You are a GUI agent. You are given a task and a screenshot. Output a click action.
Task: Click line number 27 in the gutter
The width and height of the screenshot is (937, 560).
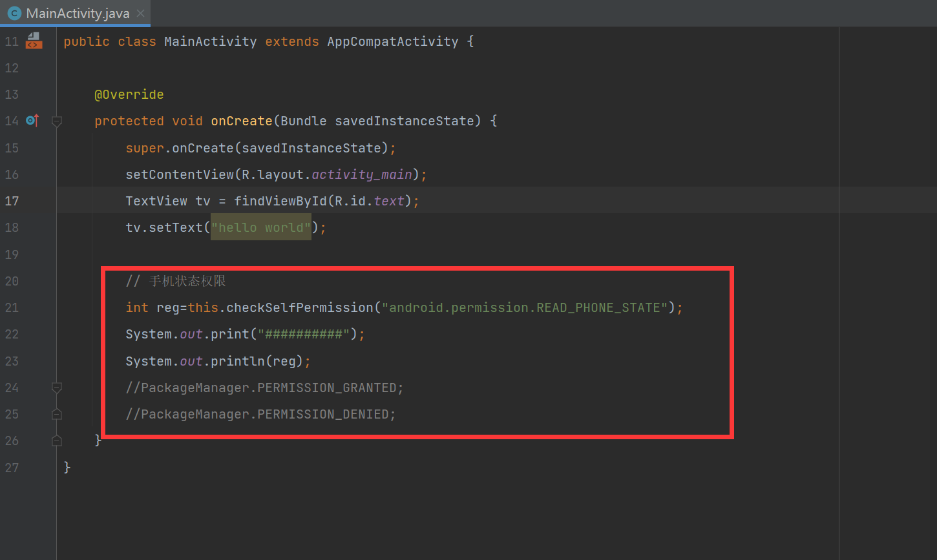pos(12,467)
